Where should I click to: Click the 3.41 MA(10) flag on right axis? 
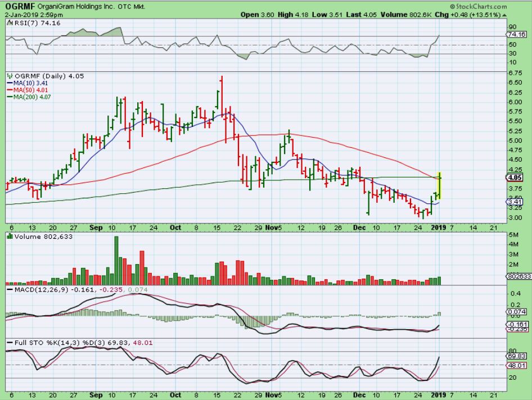pyautogui.click(x=513, y=202)
